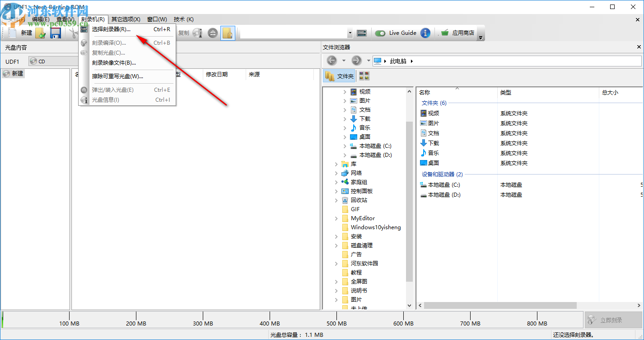Click the 新建 disc icon in the compilation tree
The width and height of the screenshot is (644, 340).
point(6,74)
